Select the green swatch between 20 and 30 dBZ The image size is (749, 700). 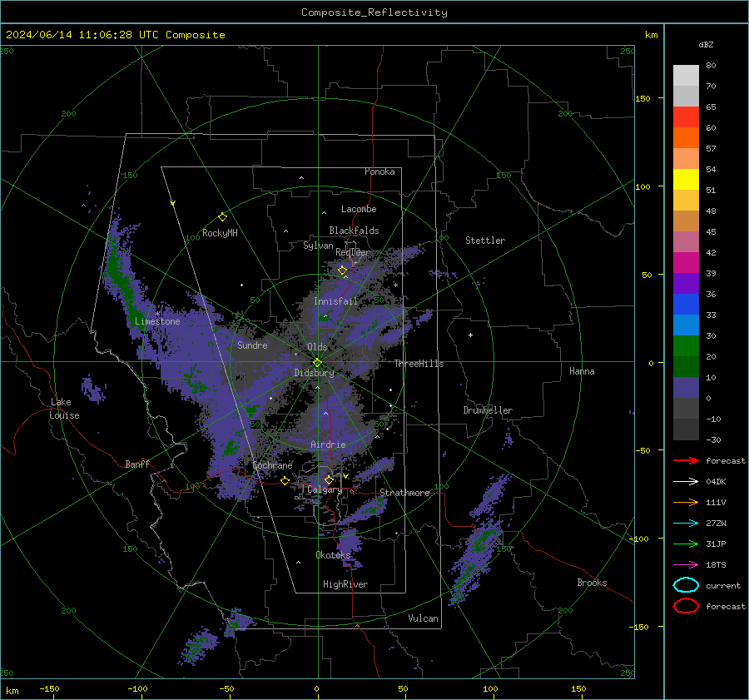pos(686,346)
